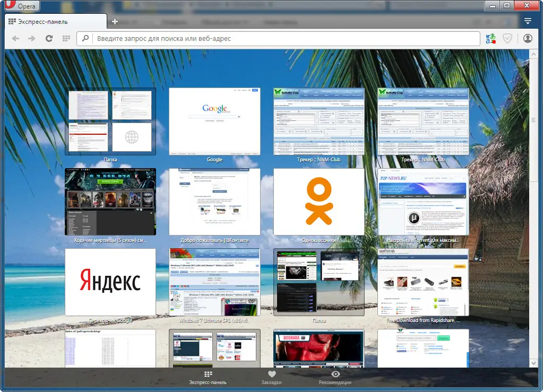The height and width of the screenshot is (392, 543).
Task: Click the scrollbar up arrow
Action: [533, 54]
